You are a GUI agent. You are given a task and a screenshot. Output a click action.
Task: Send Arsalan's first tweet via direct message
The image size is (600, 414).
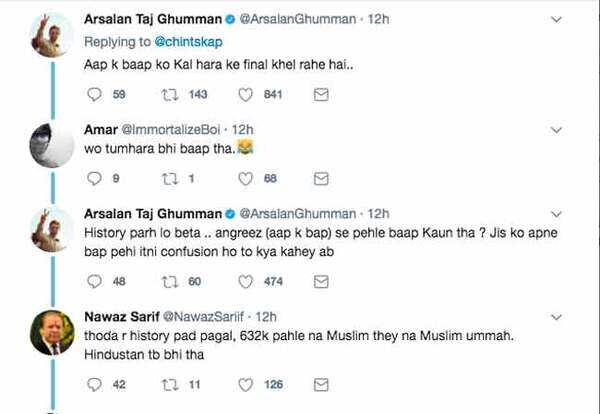click(x=321, y=95)
